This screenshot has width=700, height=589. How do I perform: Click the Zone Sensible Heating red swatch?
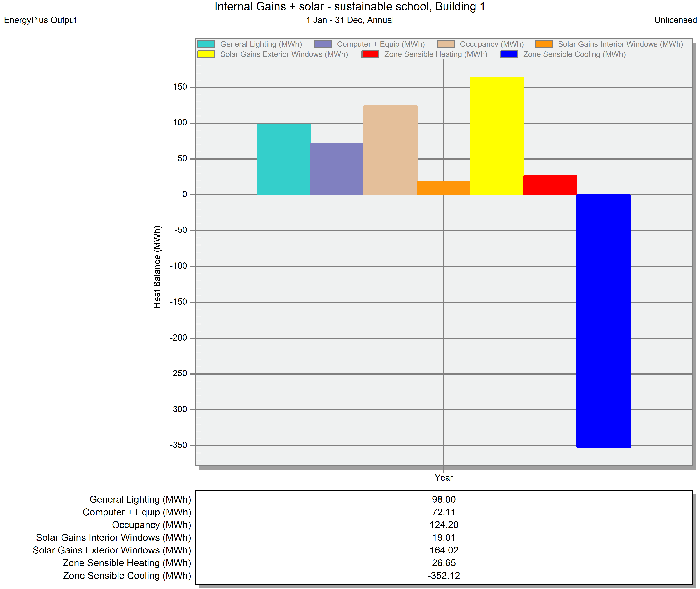point(370,54)
